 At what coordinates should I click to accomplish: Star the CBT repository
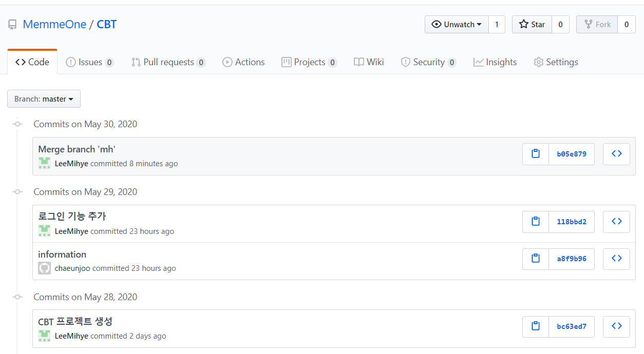coord(532,25)
